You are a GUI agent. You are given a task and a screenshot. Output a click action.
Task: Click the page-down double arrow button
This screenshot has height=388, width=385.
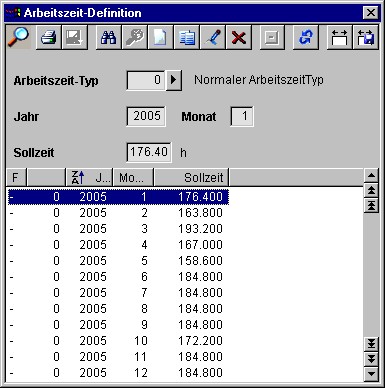[x=371, y=359]
